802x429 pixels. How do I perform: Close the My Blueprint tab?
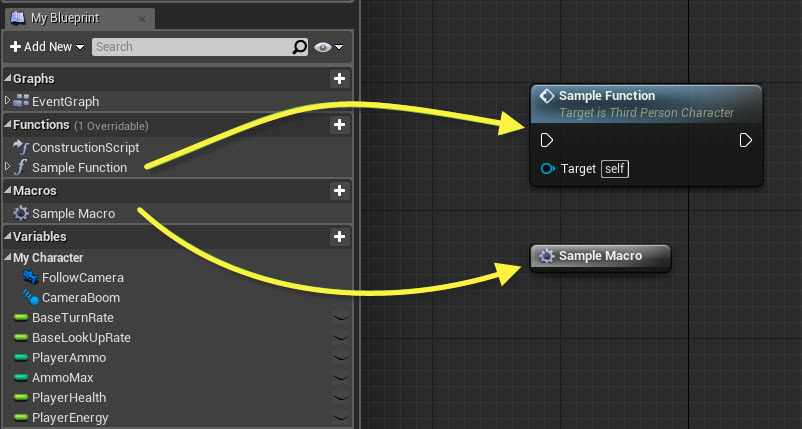click(x=142, y=19)
